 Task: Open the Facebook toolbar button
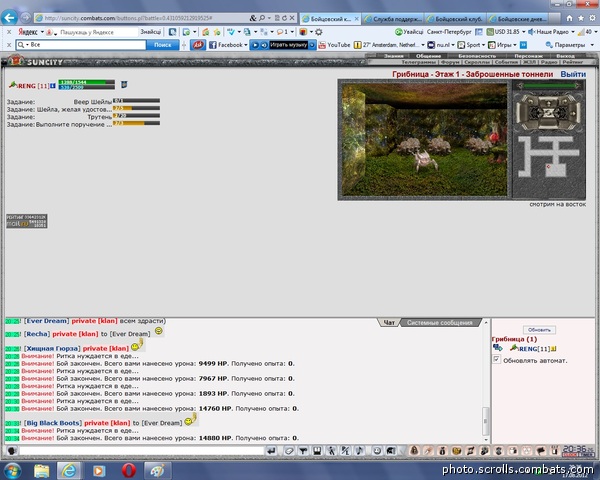[226, 45]
